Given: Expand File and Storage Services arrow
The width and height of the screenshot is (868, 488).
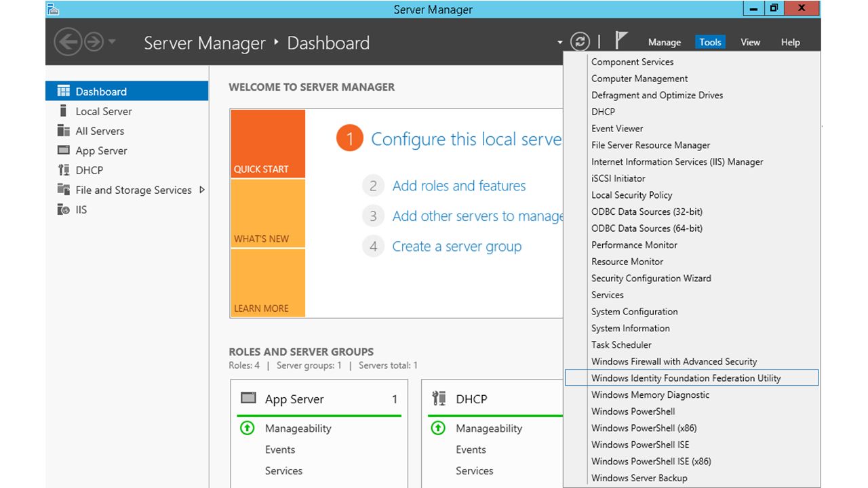Looking at the screenshot, I should click(x=201, y=190).
